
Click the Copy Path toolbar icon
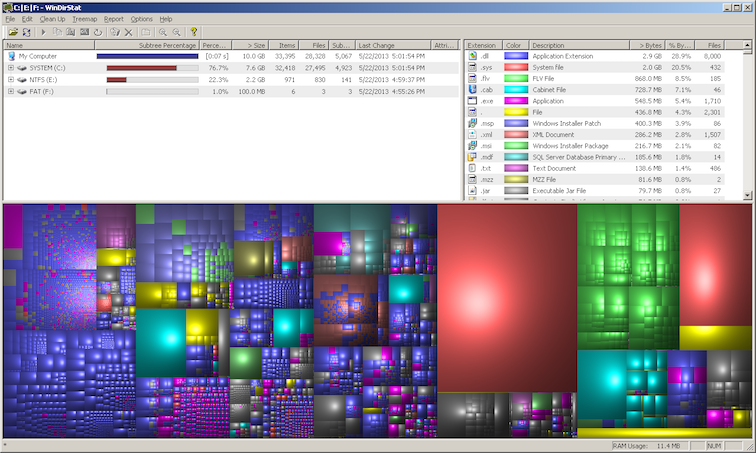(57, 32)
